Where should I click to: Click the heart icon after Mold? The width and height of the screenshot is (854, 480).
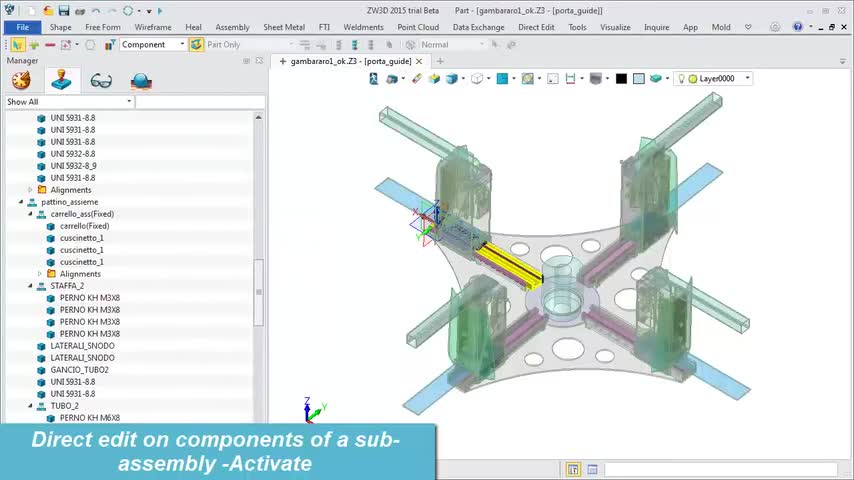pyautogui.click(x=748, y=27)
